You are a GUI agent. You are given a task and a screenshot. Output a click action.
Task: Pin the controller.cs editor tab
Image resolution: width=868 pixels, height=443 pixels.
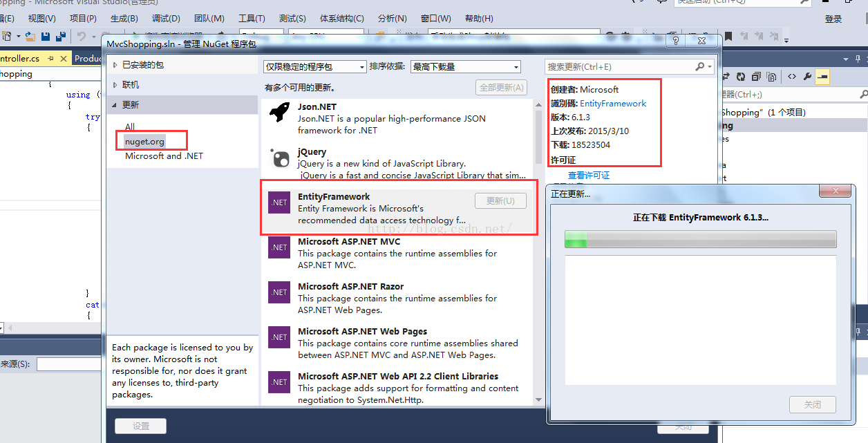tap(50, 59)
